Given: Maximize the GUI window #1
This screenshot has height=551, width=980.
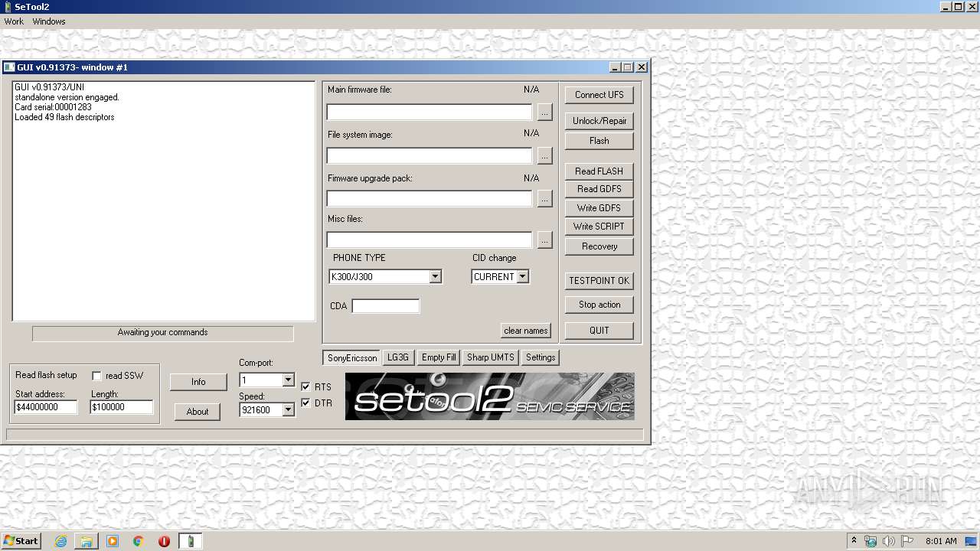Looking at the screenshot, I should pyautogui.click(x=628, y=67).
